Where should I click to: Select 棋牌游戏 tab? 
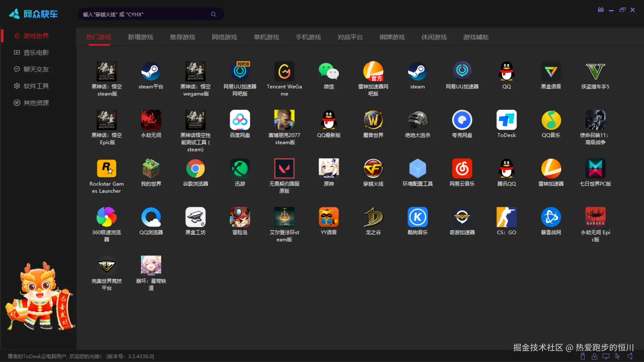pyautogui.click(x=392, y=37)
